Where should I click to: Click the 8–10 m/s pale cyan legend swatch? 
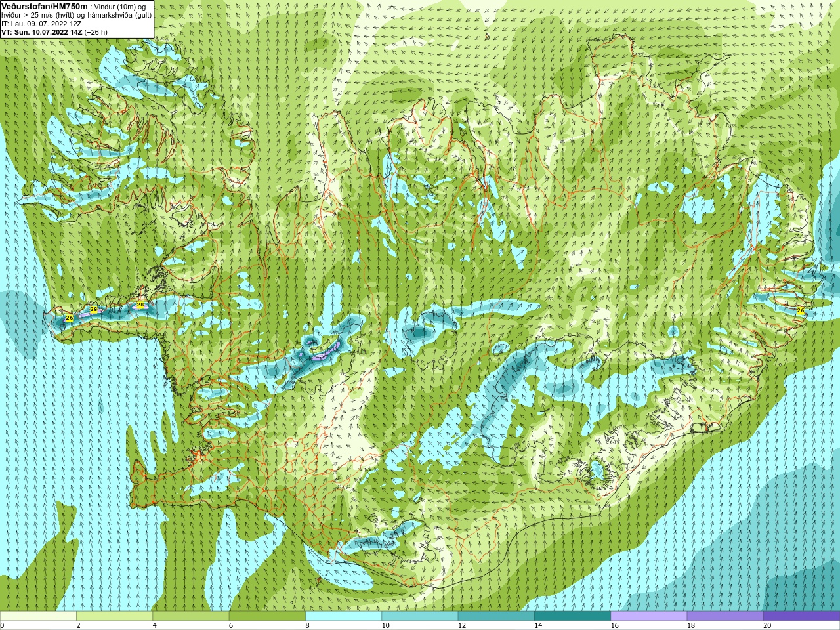point(343,616)
